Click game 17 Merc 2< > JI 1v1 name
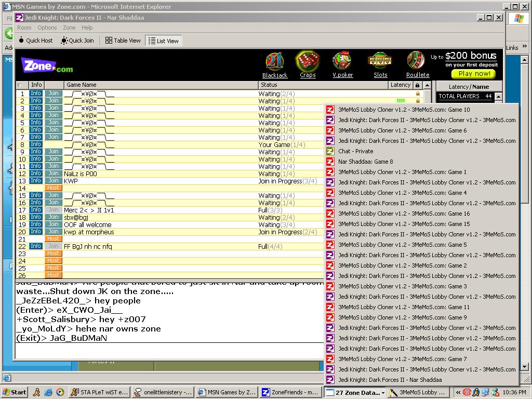The image size is (532, 399). coord(89,210)
